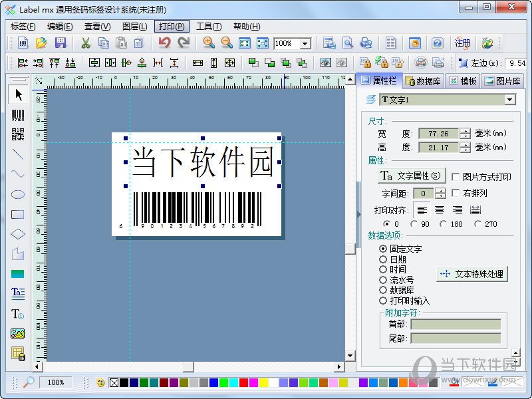Open the 标签(F) menu
Viewport: 532px width, 399px height.
click(23, 27)
